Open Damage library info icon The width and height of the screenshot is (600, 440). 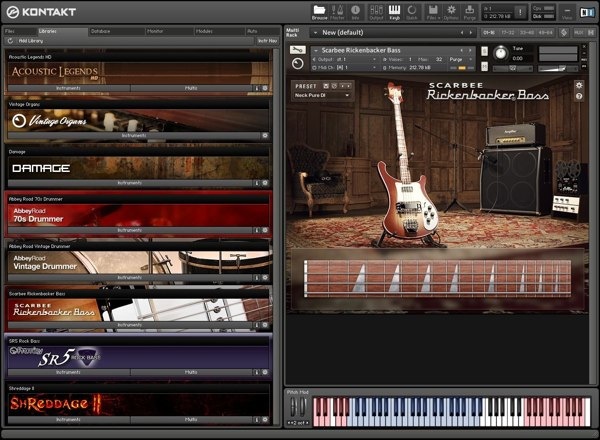click(257, 183)
